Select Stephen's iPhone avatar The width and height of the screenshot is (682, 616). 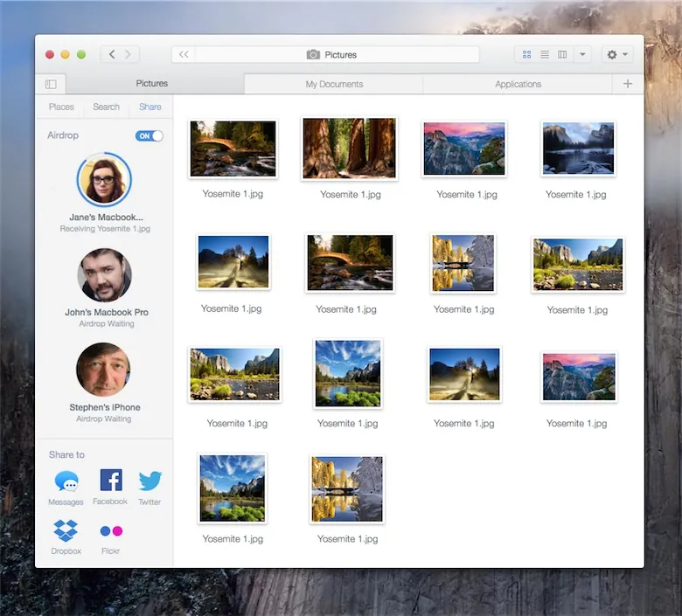tap(103, 370)
